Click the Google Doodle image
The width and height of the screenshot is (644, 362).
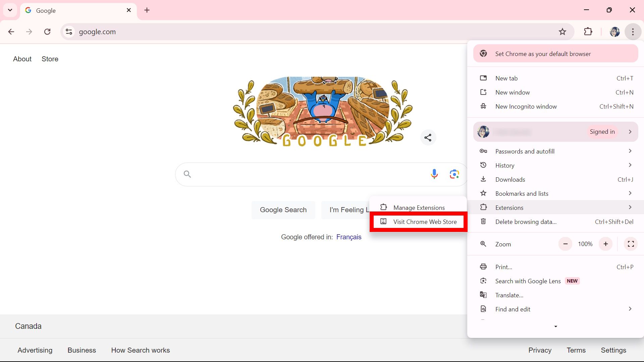point(323,112)
